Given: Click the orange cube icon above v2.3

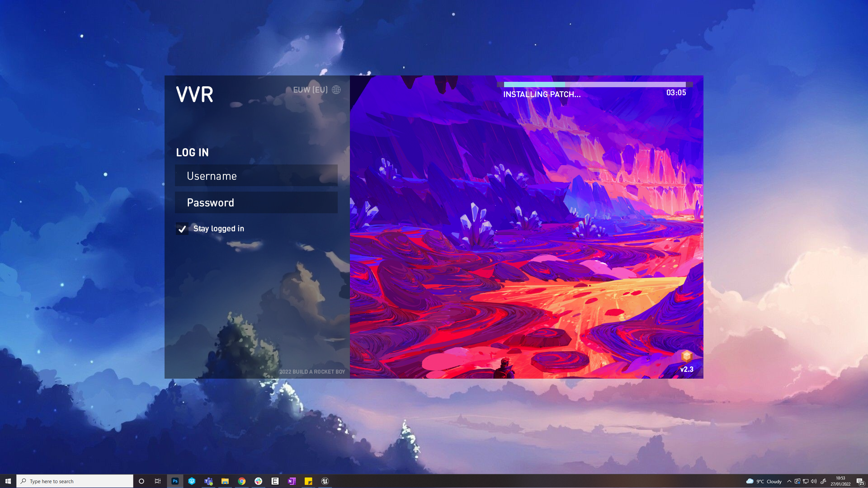Looking at the screenshot, I should pos(687,356).
